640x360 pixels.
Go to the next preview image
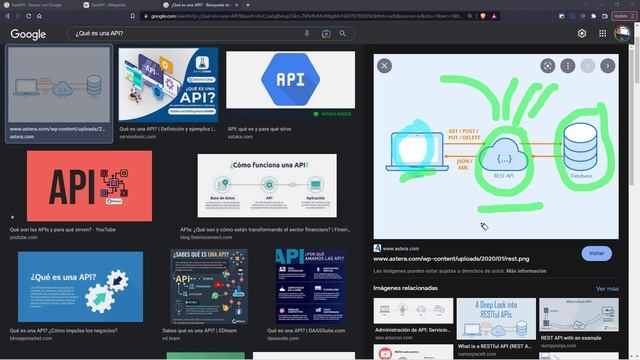pyautogui.click(x=607, y=66)
